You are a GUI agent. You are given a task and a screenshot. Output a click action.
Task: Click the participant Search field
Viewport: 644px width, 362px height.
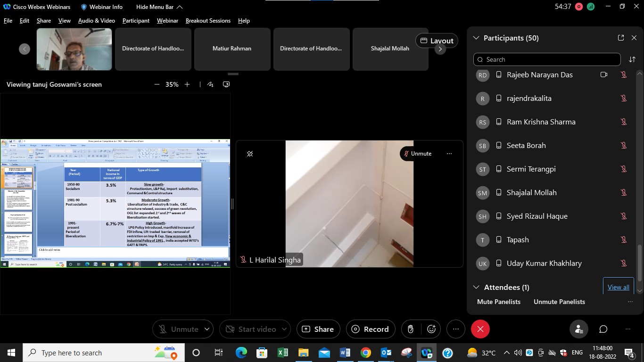547,59
